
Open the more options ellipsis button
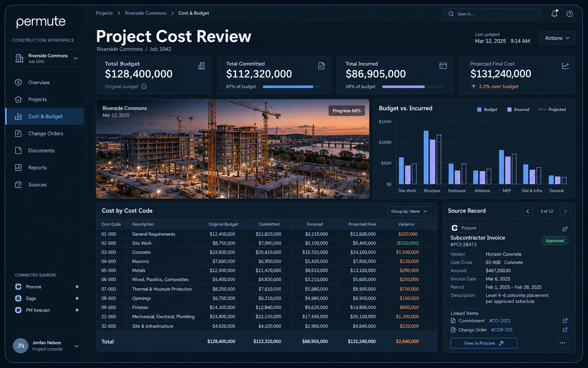coord(562,343)
